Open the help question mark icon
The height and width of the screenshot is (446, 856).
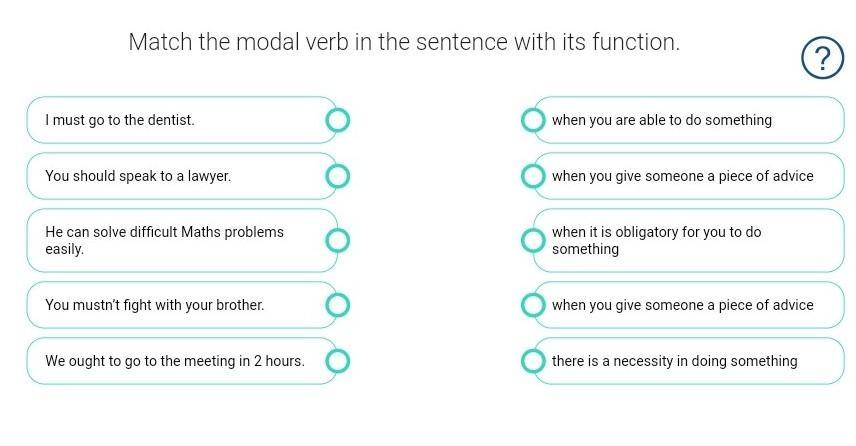[x=822, y=57]
